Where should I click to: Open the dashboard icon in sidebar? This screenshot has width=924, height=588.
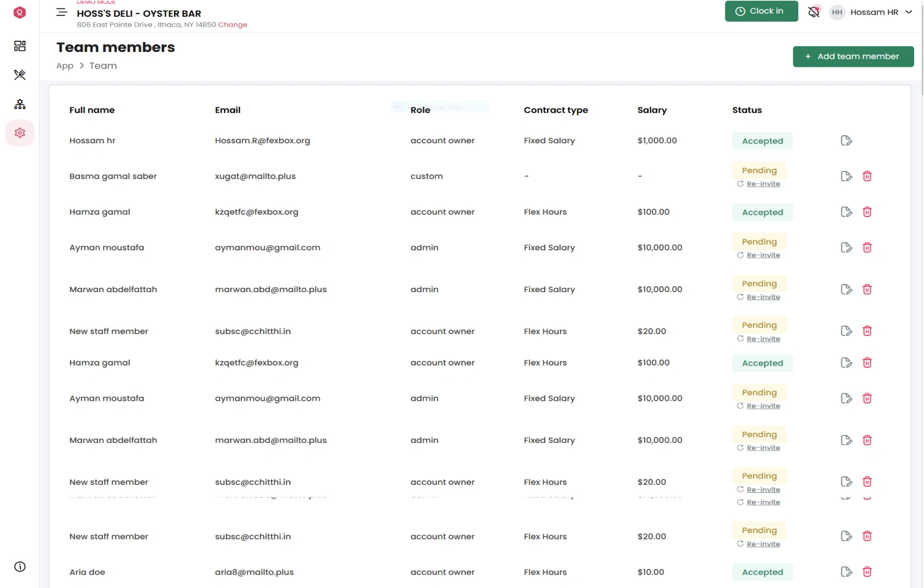coord(20,46)
